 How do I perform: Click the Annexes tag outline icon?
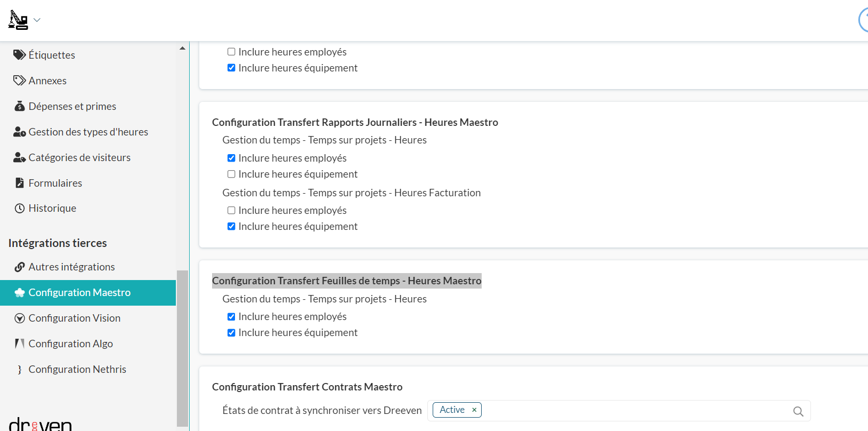(x=20, y=81)
